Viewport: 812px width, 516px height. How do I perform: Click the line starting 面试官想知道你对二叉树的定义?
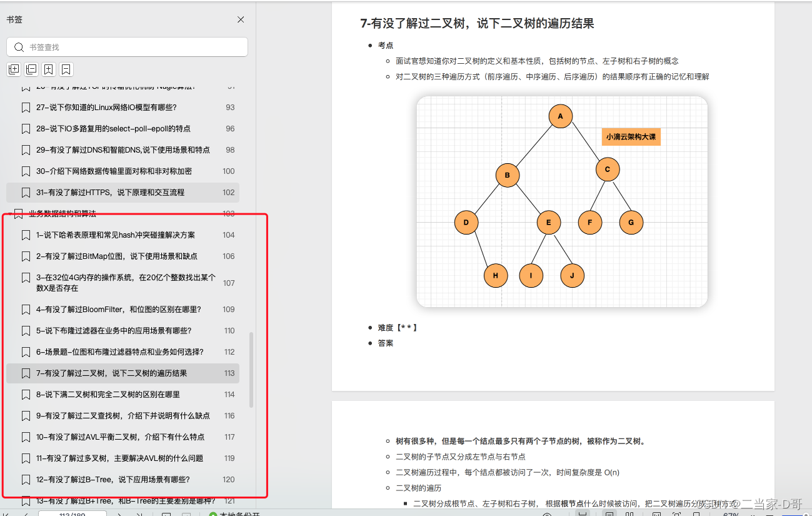pos(537,61)
